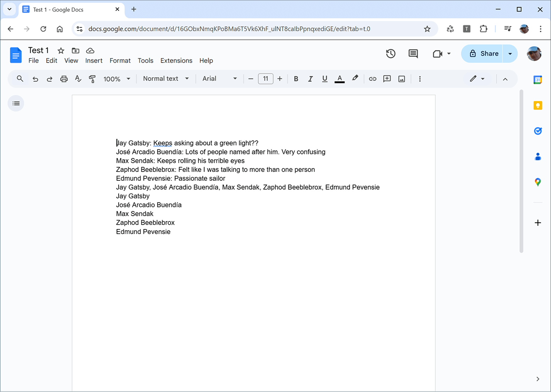
Task: Toggle italic formatting
Action: pyautogui.click(x=310, y=79)
